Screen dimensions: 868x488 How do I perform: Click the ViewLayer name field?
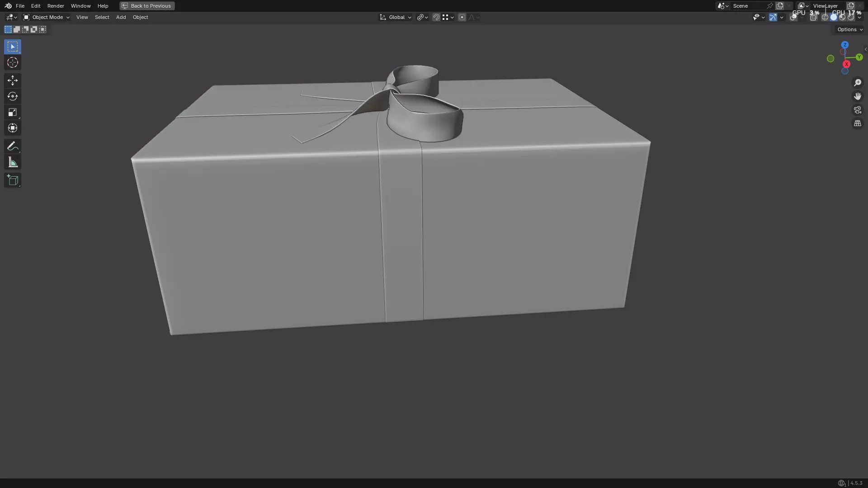click(x=828, y=6)
